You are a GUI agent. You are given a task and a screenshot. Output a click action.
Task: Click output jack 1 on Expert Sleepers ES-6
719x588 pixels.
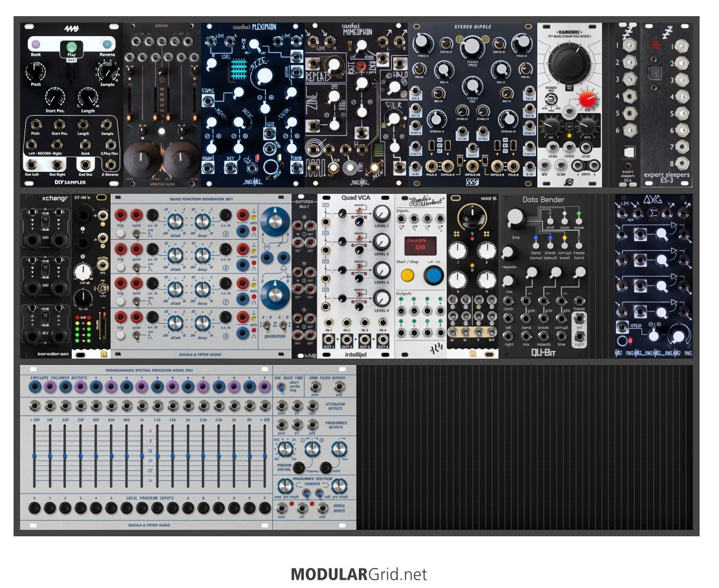629,45
